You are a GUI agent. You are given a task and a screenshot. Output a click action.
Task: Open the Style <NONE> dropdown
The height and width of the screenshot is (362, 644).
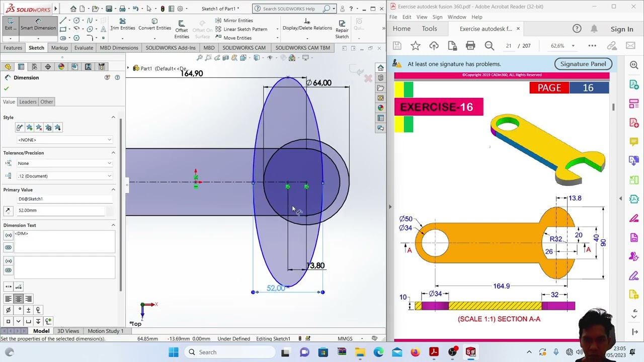tap(64, 140)
